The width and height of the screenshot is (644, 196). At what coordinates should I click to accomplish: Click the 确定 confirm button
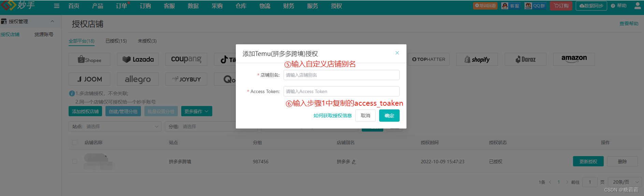tap(389, 116)
